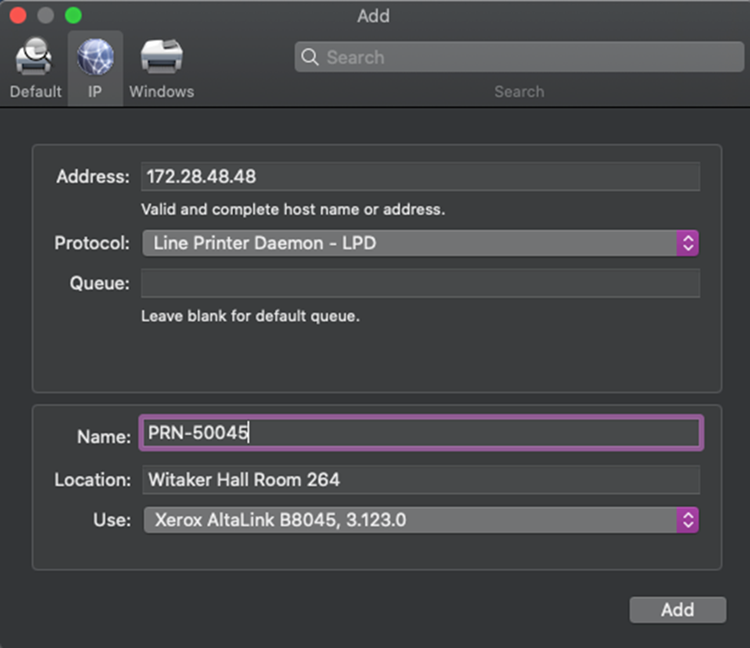Click the empty Queue field
The image size is (750, 648).
point(420,284)
